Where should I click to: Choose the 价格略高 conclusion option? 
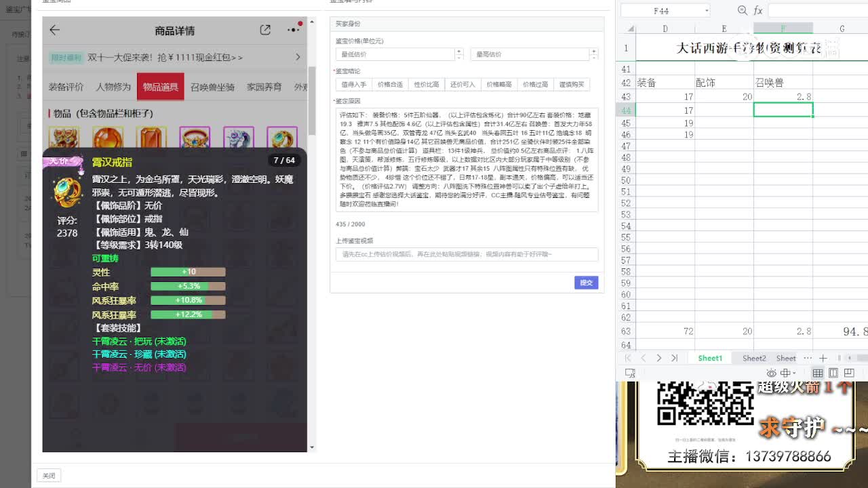(499, 85)
